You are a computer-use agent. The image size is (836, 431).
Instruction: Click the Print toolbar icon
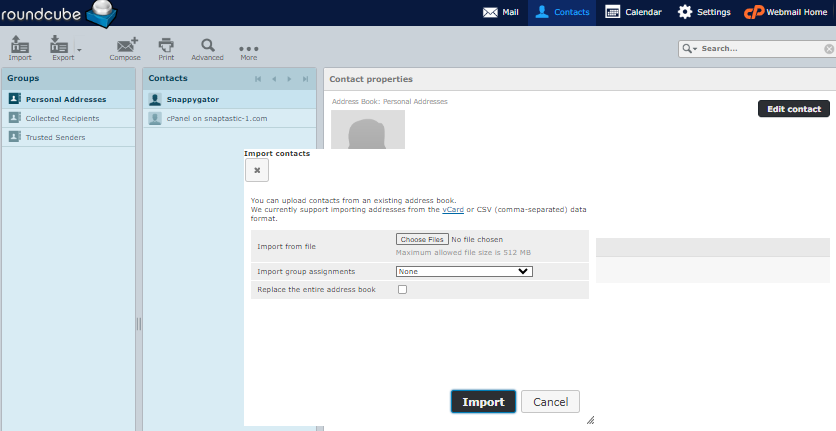click(x=166, y=48)
